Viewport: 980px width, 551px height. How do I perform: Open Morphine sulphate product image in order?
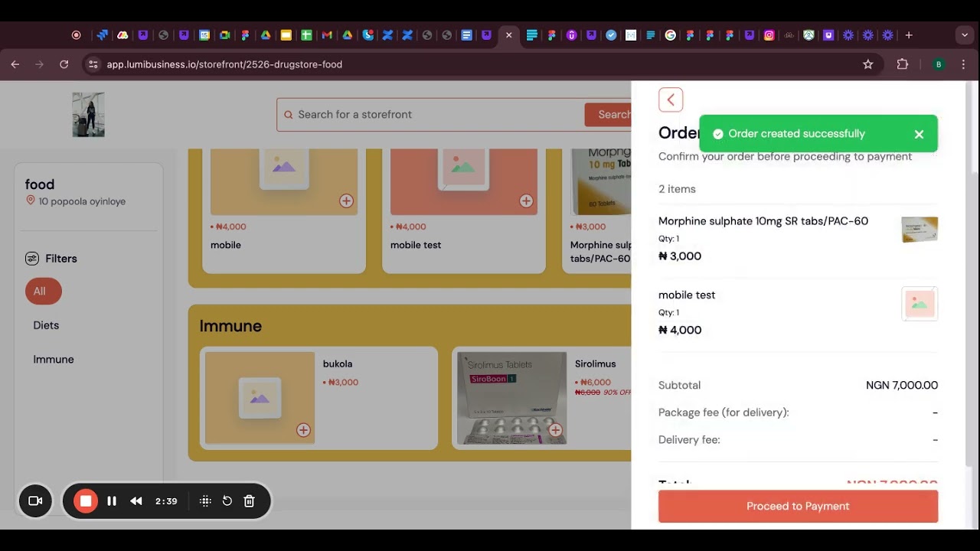[x=920, y=230]
